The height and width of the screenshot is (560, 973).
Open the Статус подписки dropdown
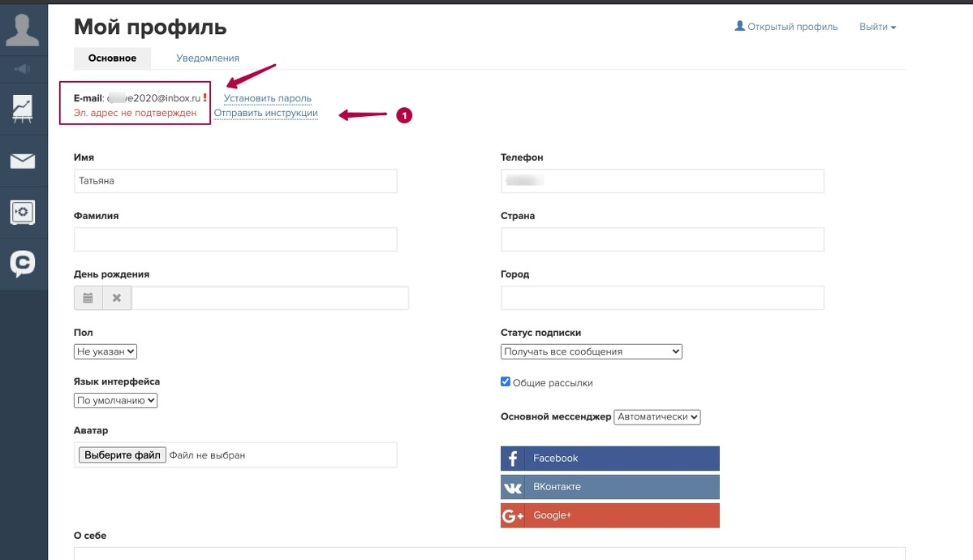[x=592, y=351]
